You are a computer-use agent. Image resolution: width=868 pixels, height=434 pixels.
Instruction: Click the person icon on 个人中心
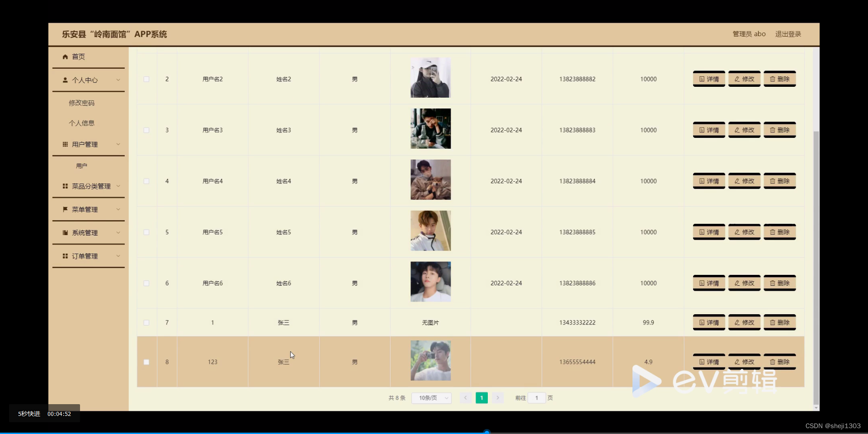point(66,80)
